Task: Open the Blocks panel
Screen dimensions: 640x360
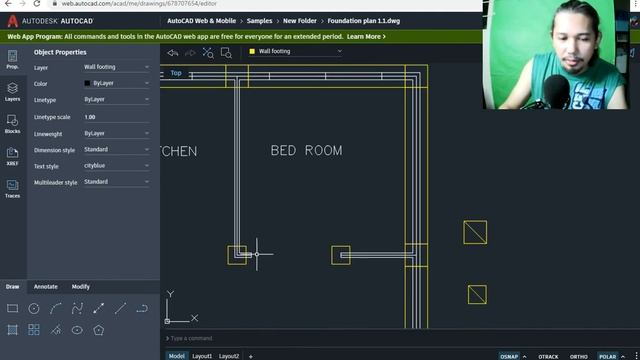Action: [x=12, y=124]
